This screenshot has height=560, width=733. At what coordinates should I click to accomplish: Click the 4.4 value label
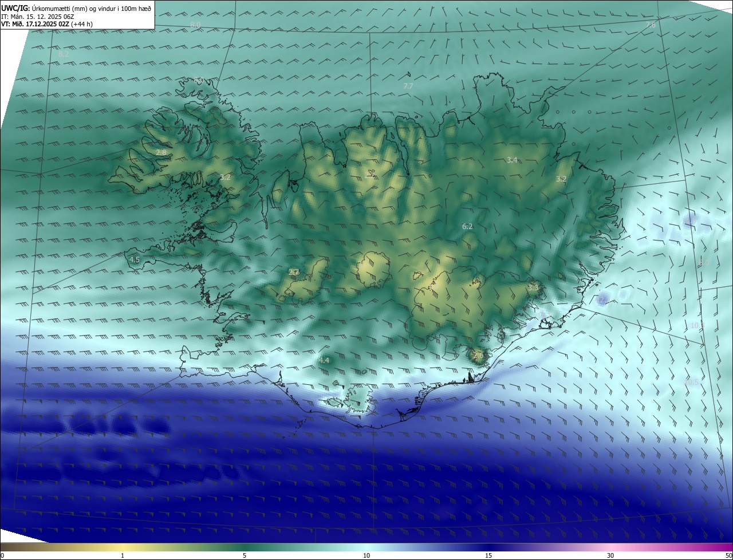click(324, 360)
